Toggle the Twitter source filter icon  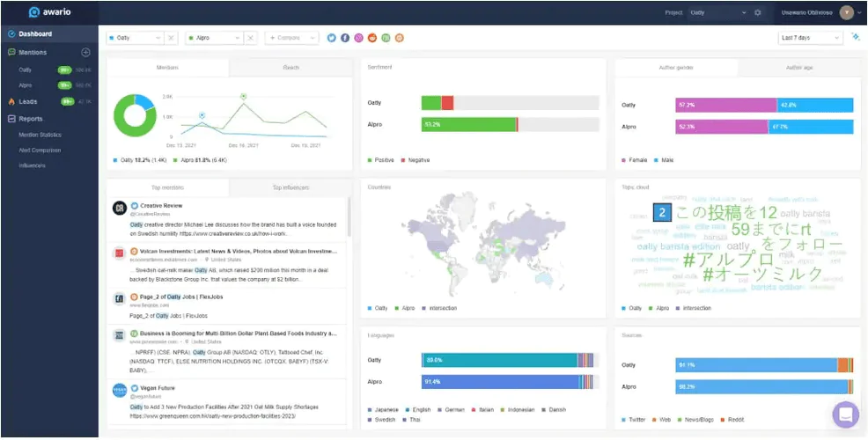pyautogui.click(x=332, y=38)
